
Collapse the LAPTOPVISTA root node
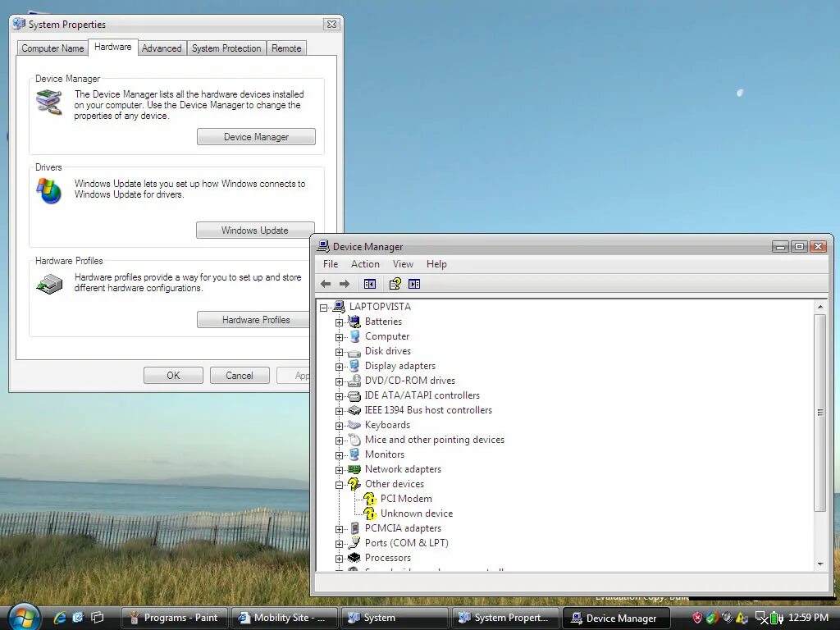(323, 308)
